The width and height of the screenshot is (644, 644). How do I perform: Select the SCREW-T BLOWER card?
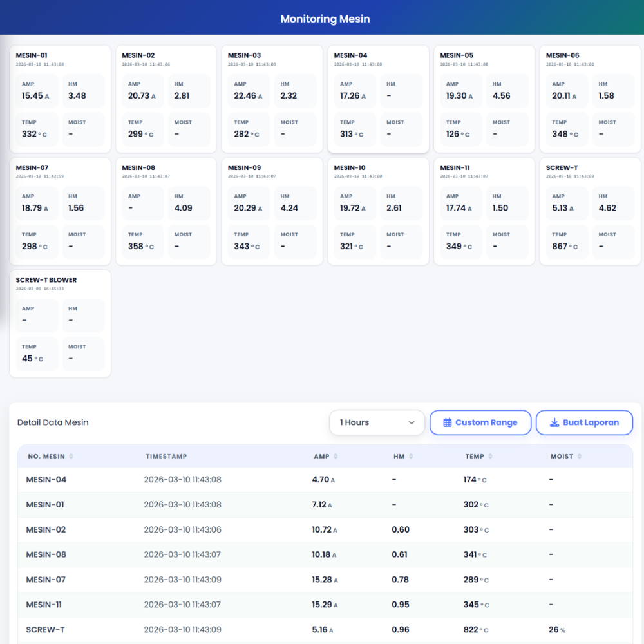[x=60, y=323]
